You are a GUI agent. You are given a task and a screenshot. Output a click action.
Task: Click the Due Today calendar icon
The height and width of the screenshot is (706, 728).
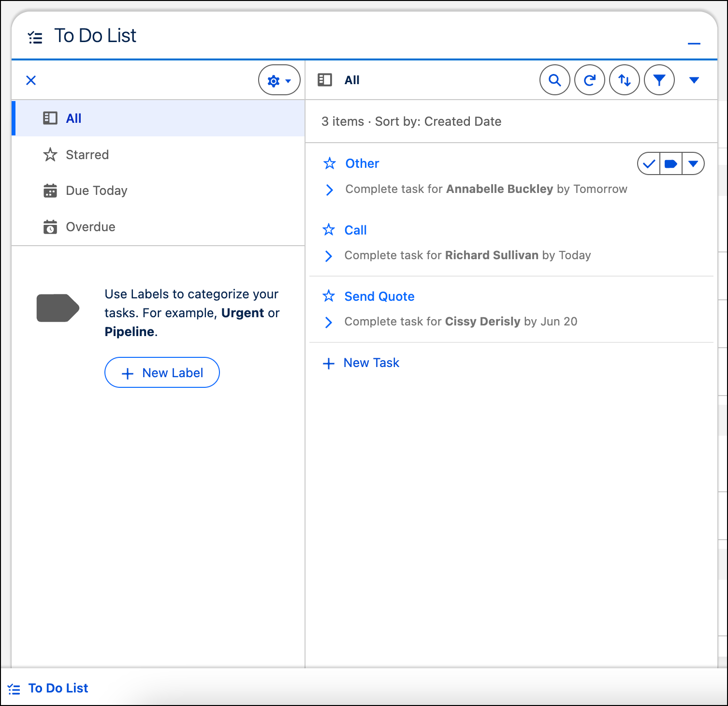[x=50, y=191]
